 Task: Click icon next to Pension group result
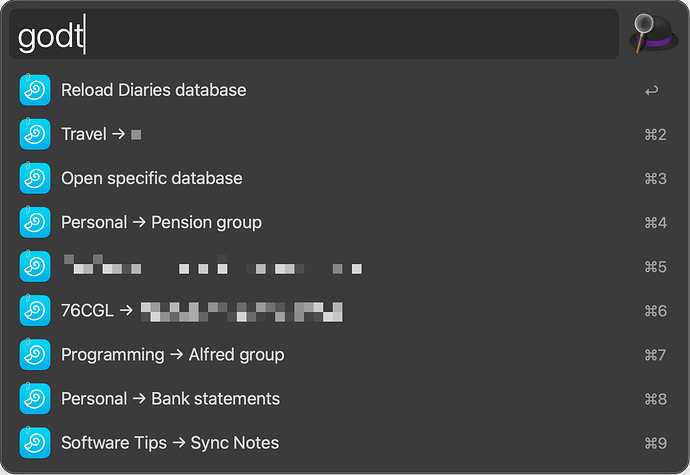(x=35, y=222)
